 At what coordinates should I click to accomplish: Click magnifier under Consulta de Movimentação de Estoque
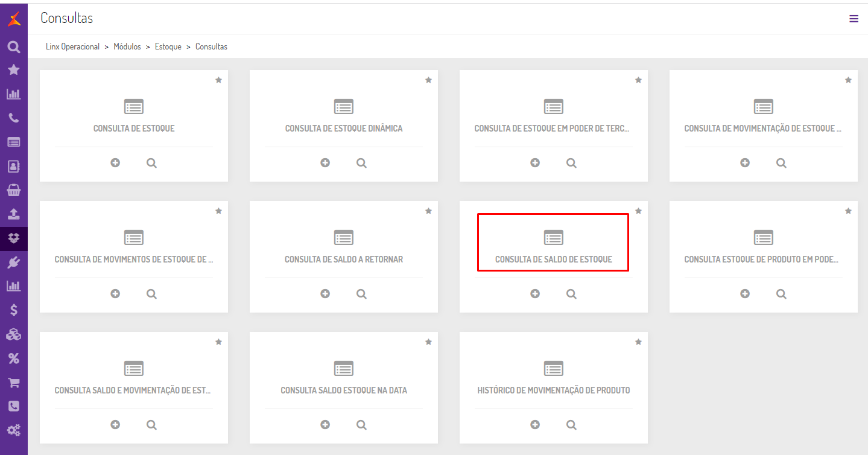pos(781,163)
